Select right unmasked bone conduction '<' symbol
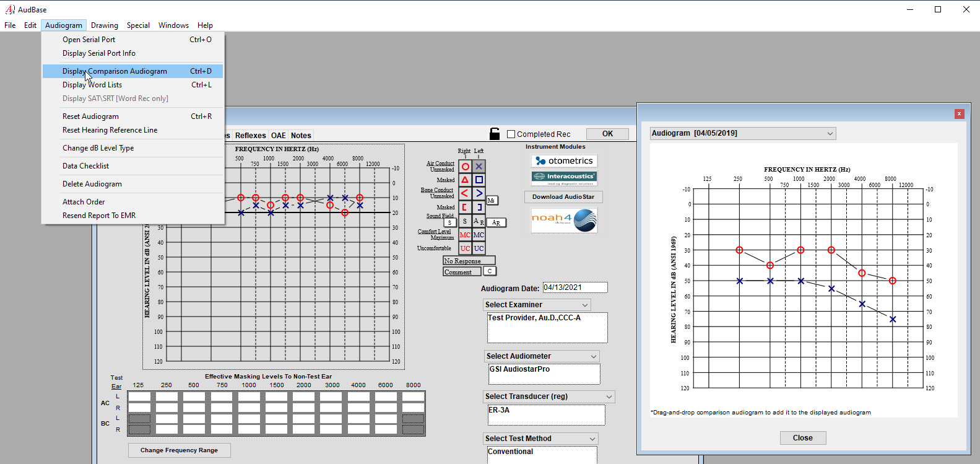 pyautogui.click(x=465, y=193)
